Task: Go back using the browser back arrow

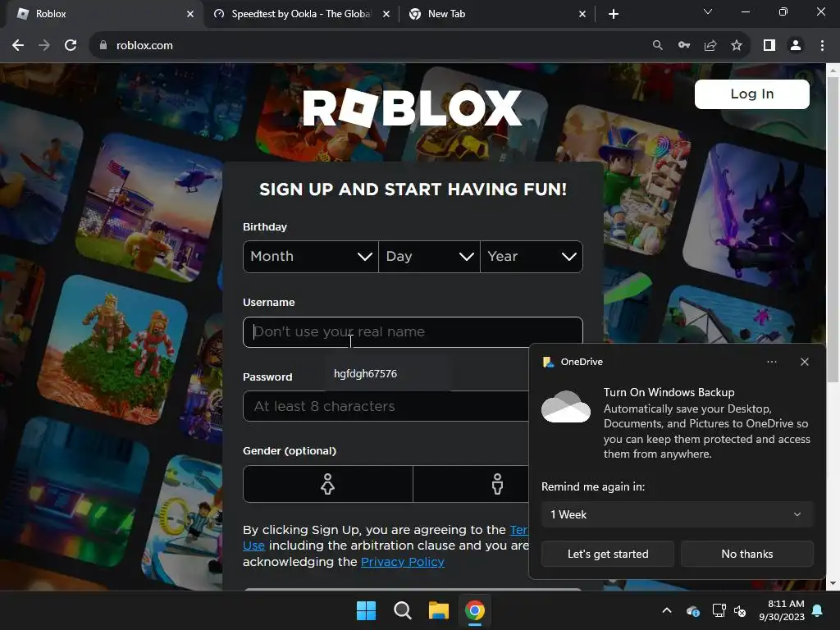Action: [18, 46]
